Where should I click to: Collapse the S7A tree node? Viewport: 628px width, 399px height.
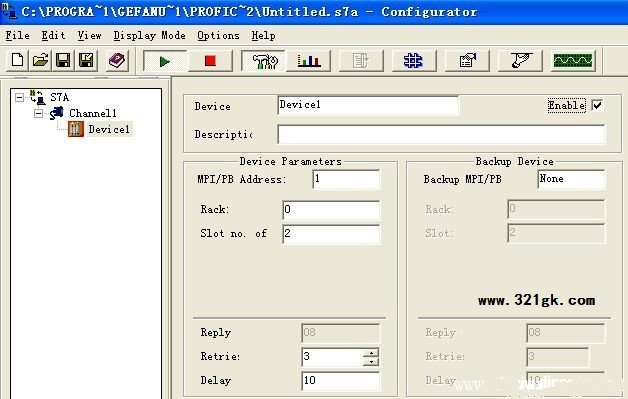tap(19, 97)
